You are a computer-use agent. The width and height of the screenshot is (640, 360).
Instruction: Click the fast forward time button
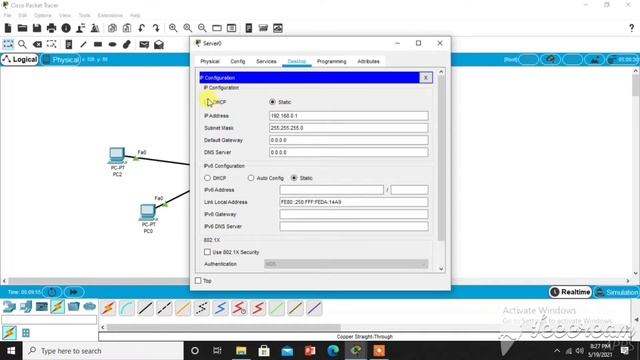click(x=73, y=292)
